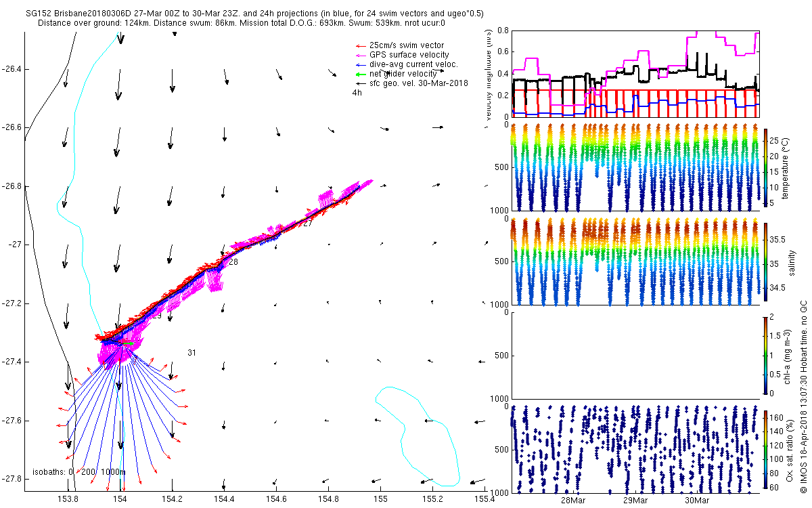This screenshot has width=812, height=508.
Task: Click the black arrow of the sfc geo. vel. legend entry
Action: [x=361, y=83]
